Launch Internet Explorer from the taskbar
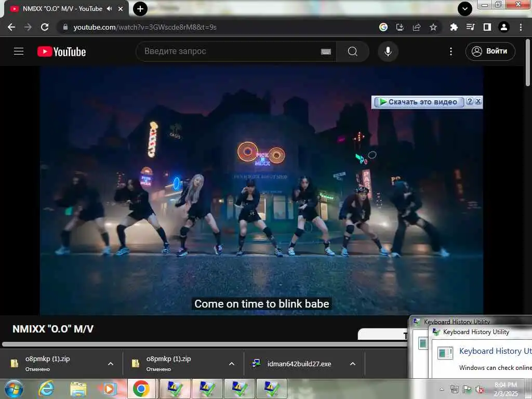The image size is (532, 399). click(46, 389)
